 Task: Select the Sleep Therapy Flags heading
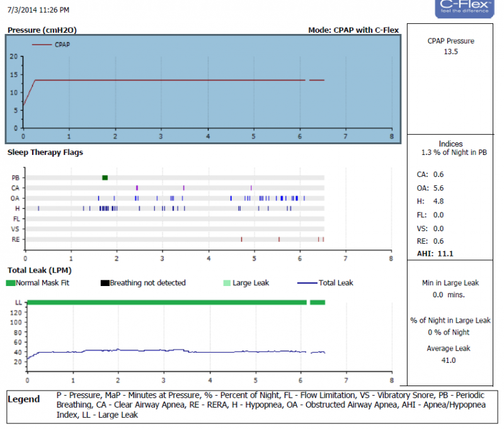[x=45, y=152]
